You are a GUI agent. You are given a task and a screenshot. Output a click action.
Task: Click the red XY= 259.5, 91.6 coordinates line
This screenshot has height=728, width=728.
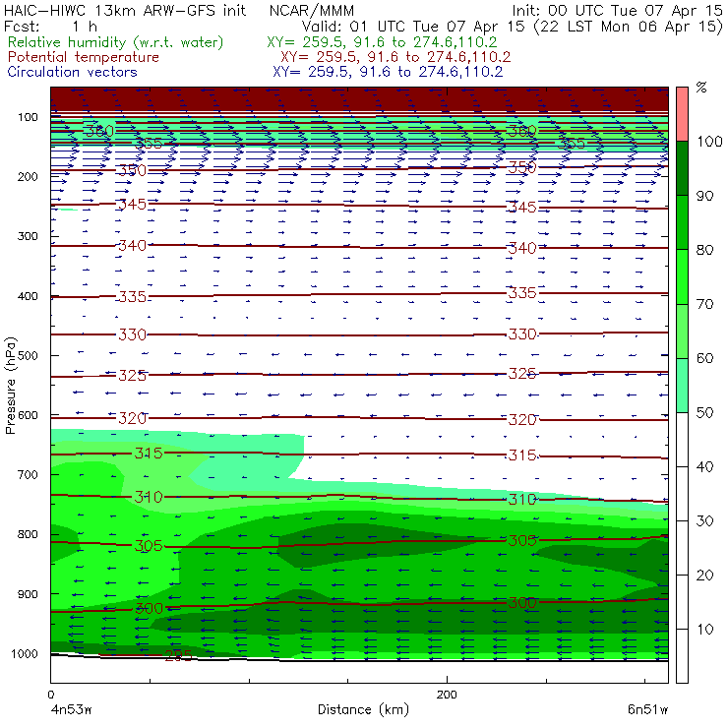[395, 57]
